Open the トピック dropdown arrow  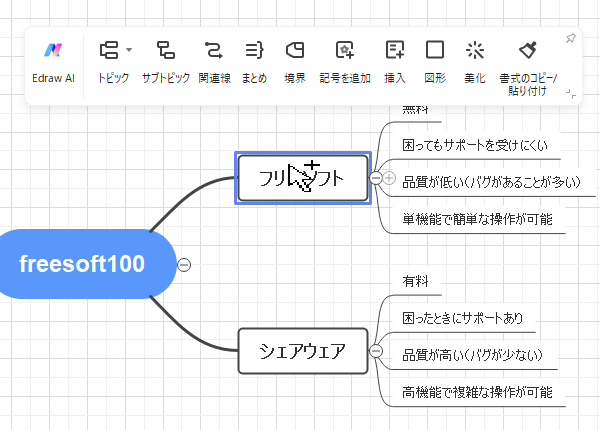coord(129,50)
